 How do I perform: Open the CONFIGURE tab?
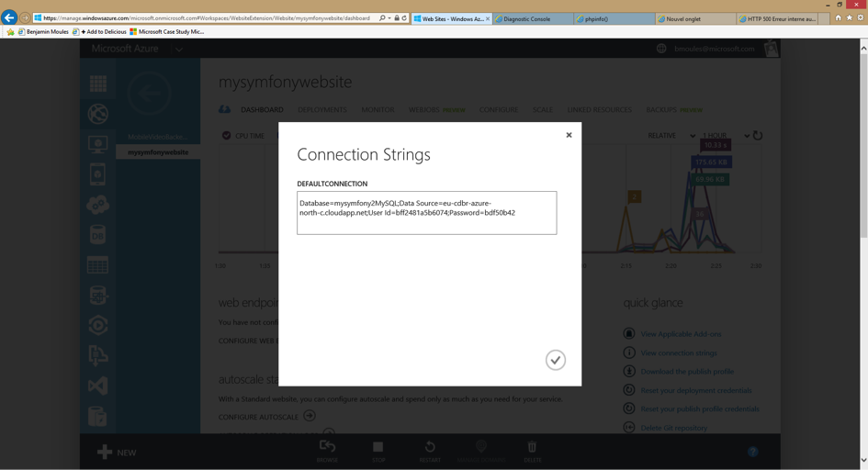click(x=499, y=109)
